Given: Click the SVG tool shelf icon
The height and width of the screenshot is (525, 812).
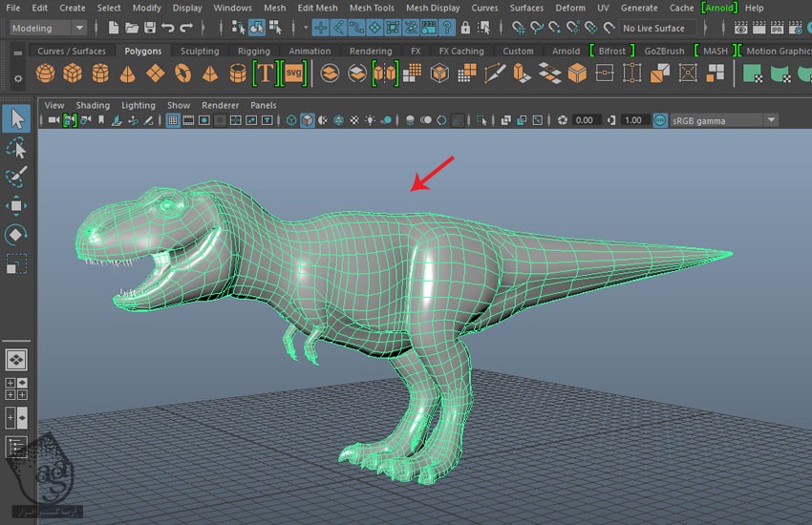Looking at the screenshot, I should click(x=292, y=73).
